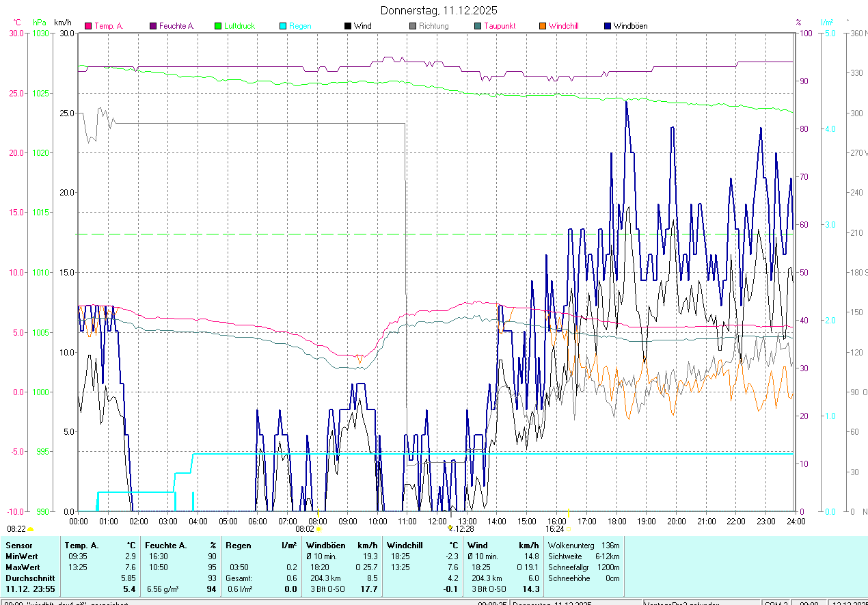Click the hPa axis unit label
The height and width of the screenshot is (605, 868).
(40, 23)
